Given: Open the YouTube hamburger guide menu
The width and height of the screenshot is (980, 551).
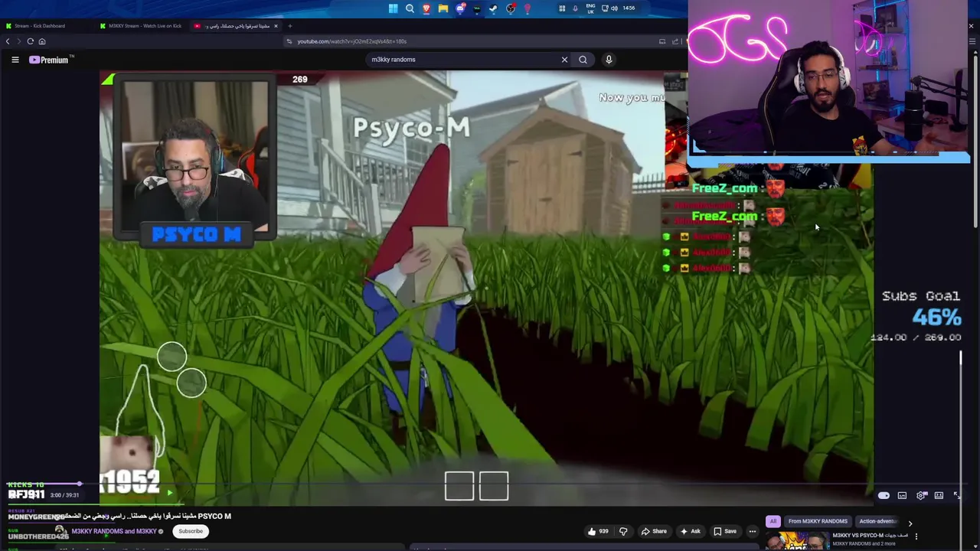Looking at the screenshot, I should pos(15,60).
